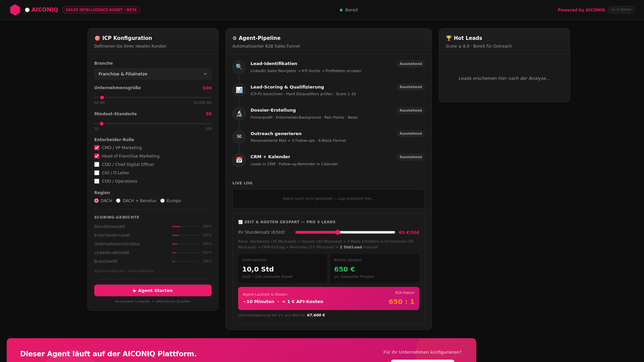Click the small white hexagon beside AICONIQ
Image resolution: width=644 pixels, height=362 pixels.
[x=27, y=10]
